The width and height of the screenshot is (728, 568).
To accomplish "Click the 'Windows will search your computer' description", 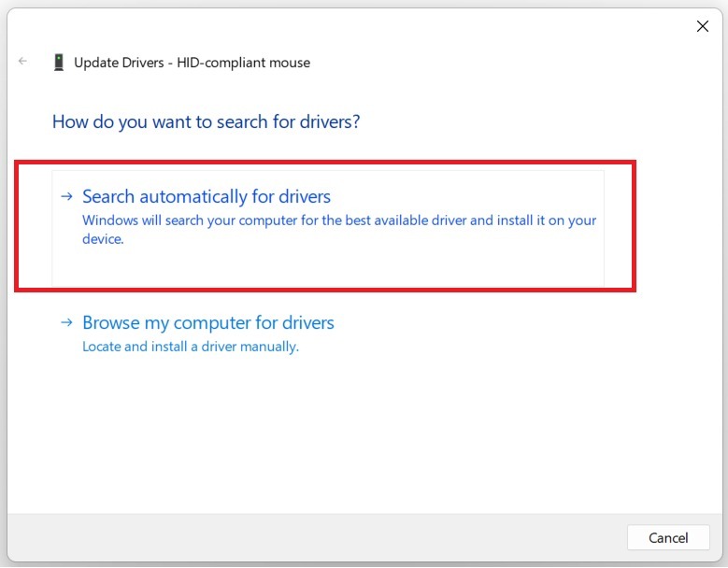I will tap(338, 221).
